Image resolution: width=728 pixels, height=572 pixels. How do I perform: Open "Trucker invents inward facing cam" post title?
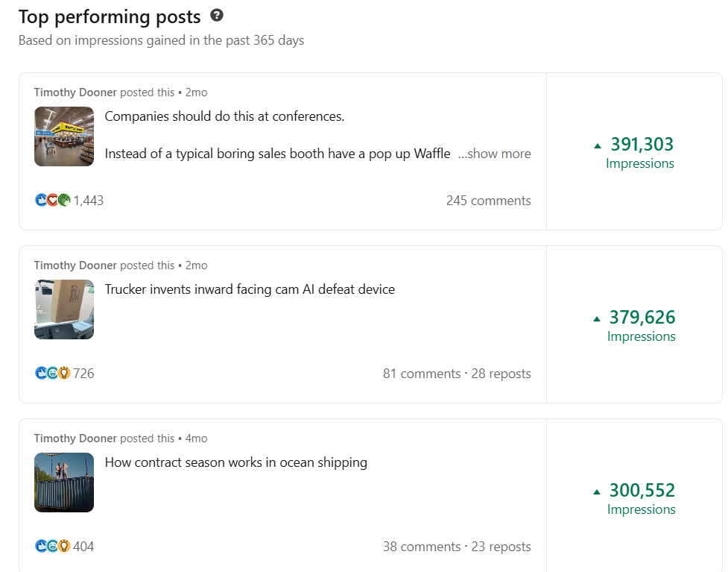click(x=250, y=289)
